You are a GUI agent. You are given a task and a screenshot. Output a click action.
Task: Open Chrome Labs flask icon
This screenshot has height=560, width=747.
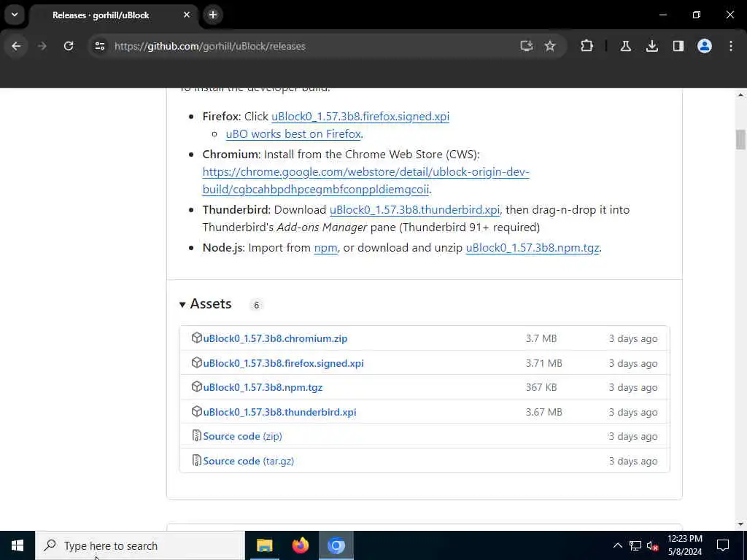pos(625,46)
